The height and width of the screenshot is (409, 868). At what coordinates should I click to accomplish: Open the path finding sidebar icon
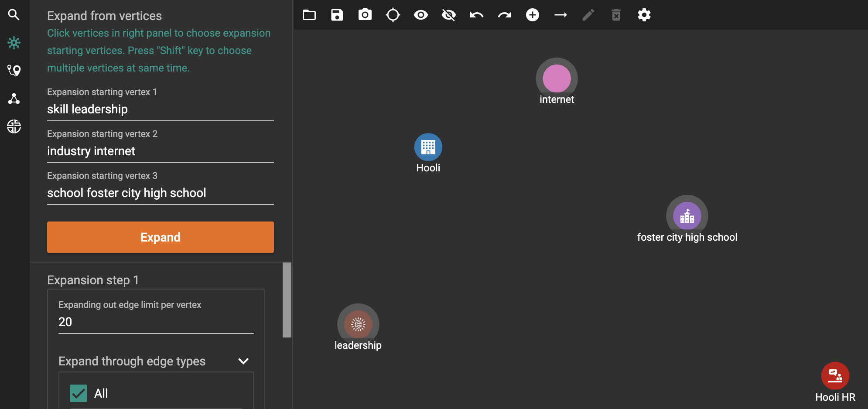pyautogui.click(x=14, y=71)
